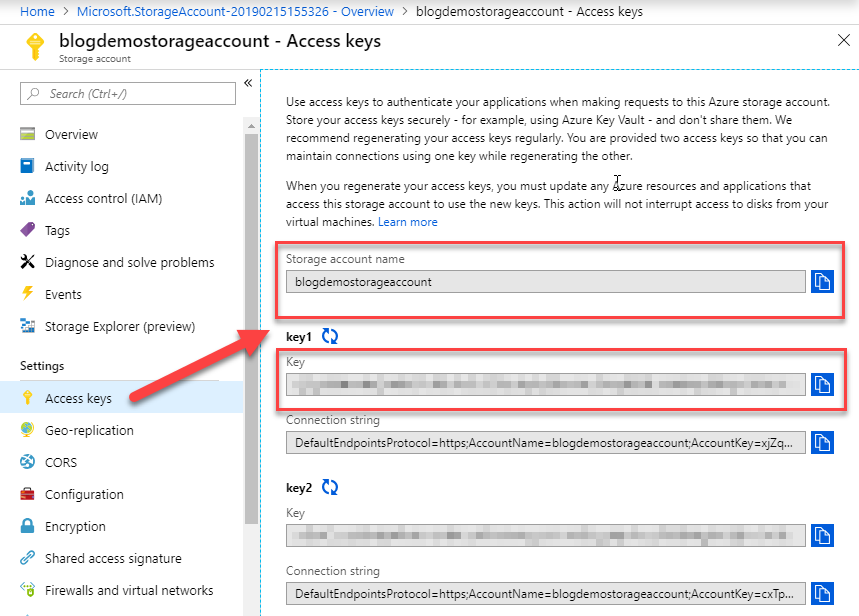Open Storage Explorer (preview)
Viewport: 859px width, 616px height.
click(x=122, y=326)
